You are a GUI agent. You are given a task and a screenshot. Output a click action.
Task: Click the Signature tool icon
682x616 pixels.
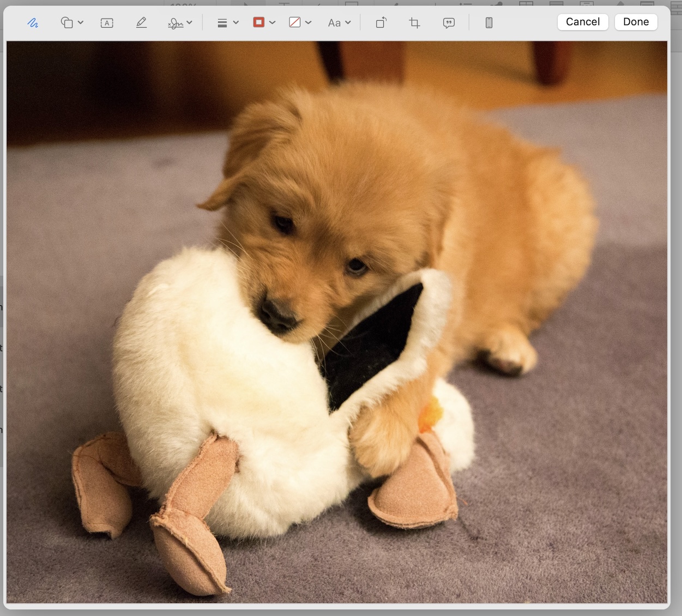[176, 23]
